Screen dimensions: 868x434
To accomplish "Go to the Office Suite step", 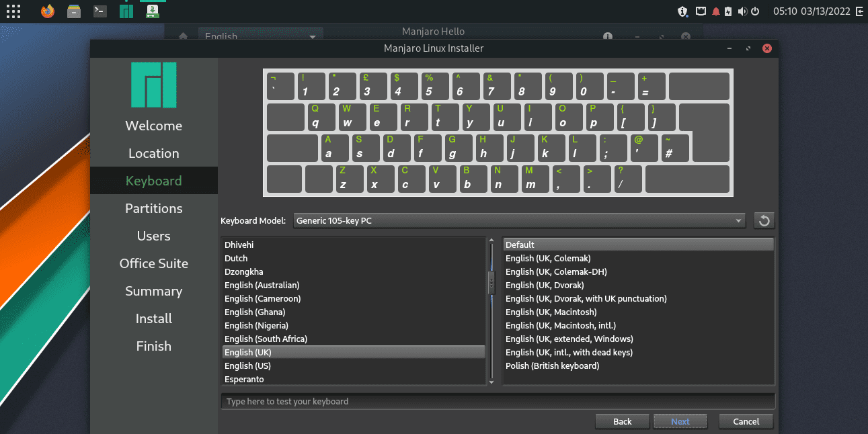I will pyautogui.click(x=153, y=263).
